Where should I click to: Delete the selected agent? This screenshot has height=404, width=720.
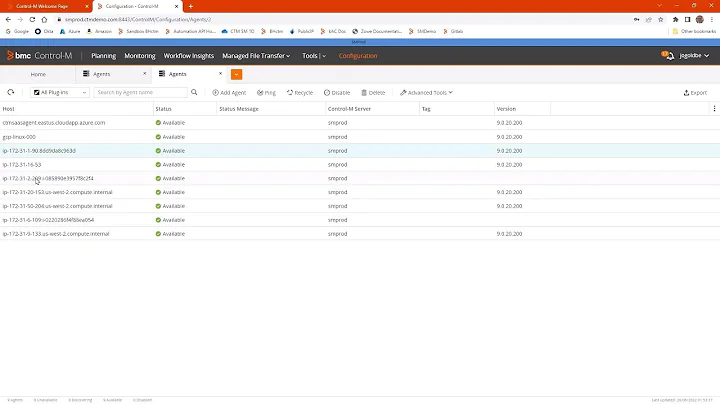click(373, 93)
